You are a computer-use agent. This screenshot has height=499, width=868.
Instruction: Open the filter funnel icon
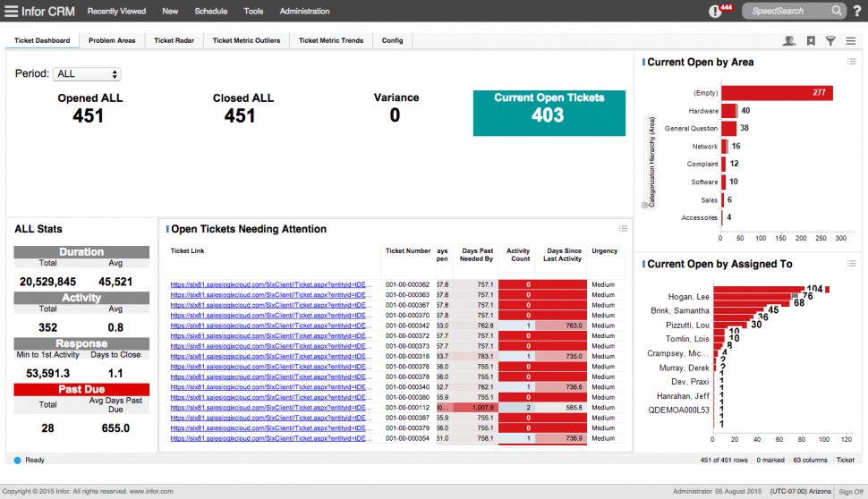(830, 40)
